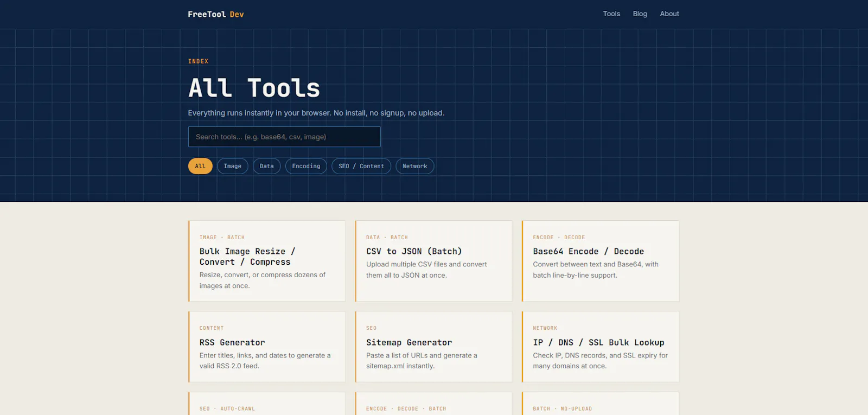The width and height of the screenshot is (868, 415).
Task: Open CSV to JSON (Batch) tool
Action: click(433, 261)
